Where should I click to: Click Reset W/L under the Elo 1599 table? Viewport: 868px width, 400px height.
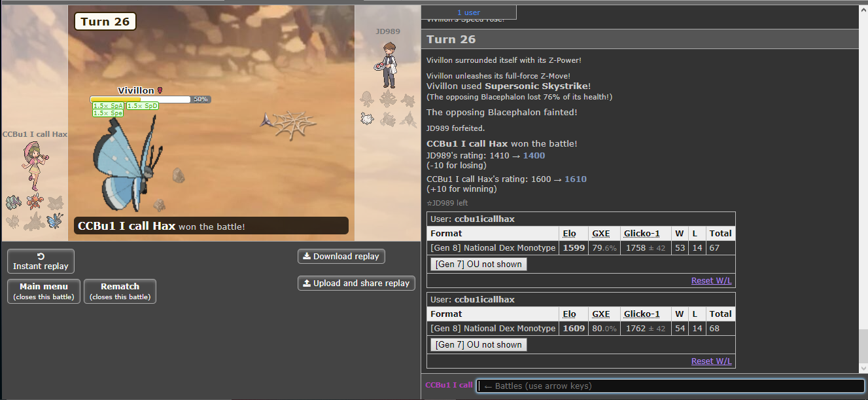pos(712,281)
